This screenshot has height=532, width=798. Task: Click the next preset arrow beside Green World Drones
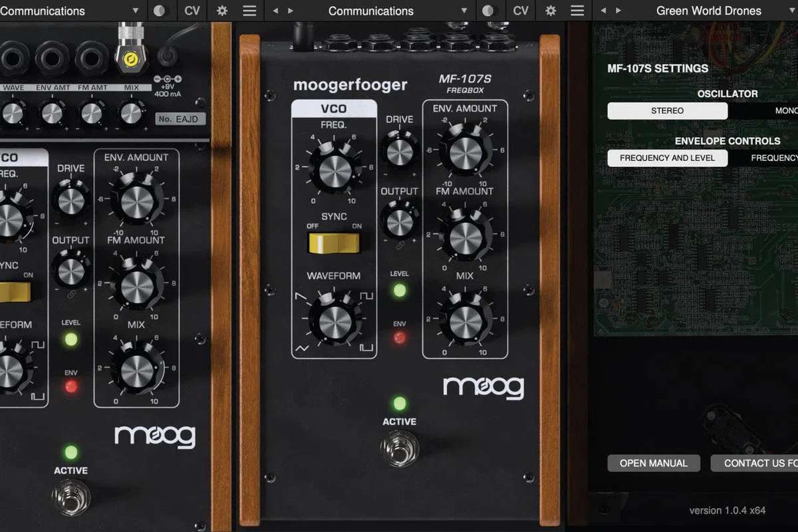[x=618, y=11]
